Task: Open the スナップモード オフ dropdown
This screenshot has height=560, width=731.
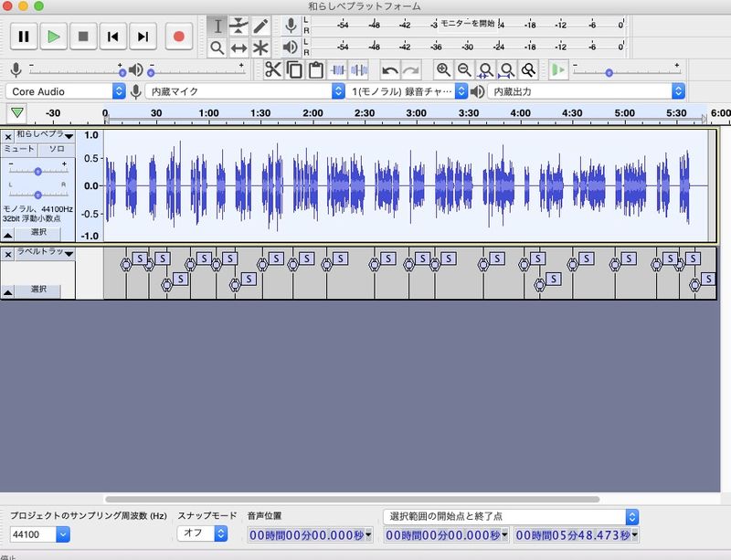Action: click(x=202, y=534)
